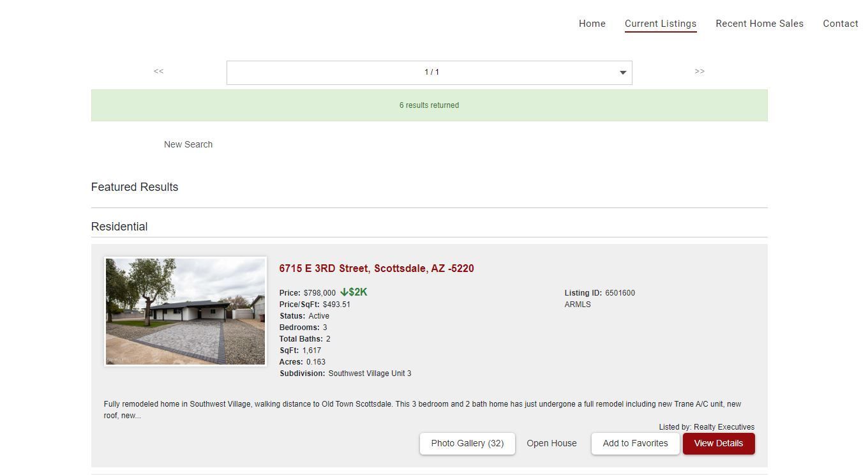Click the Status value Active

(x=319, y=316)
